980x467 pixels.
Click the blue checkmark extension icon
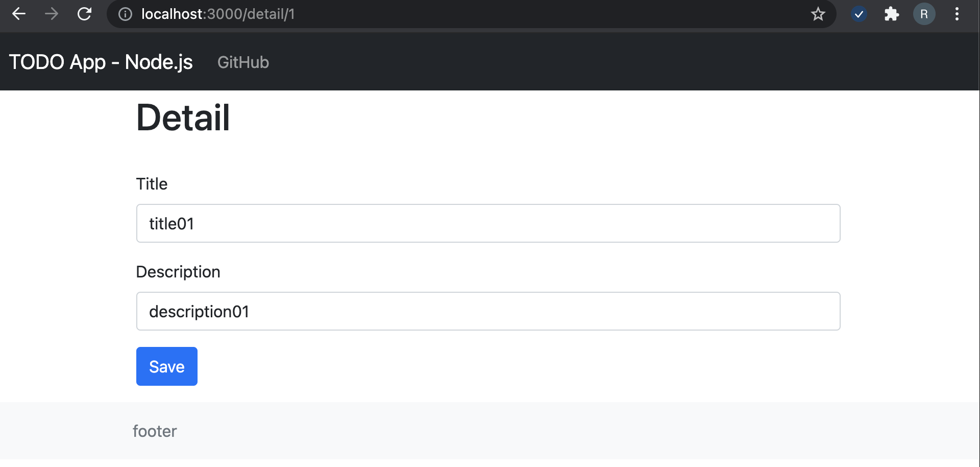click(x=859, y=14)
